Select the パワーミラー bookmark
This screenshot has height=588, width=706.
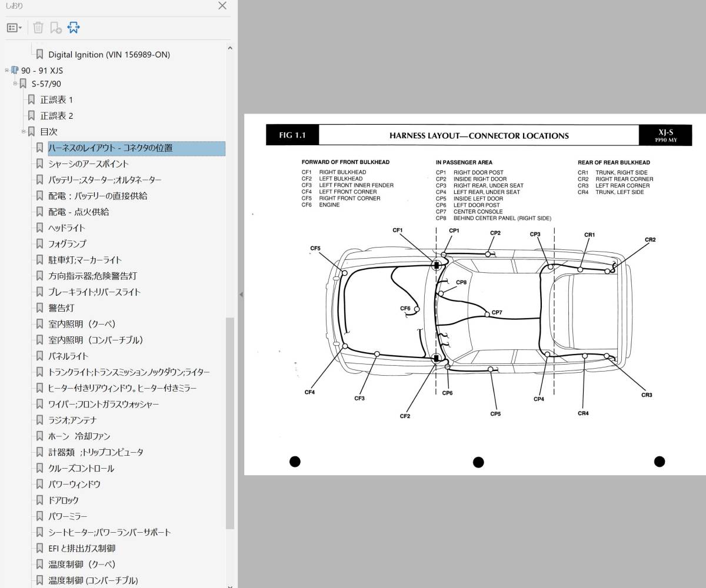point(68,516)
